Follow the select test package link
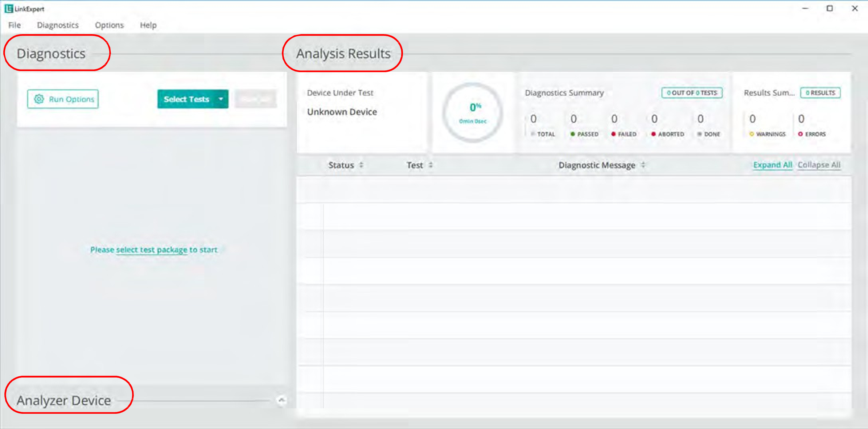The height and width of the screenshot is (429, 868). click(x=152, y=250)
